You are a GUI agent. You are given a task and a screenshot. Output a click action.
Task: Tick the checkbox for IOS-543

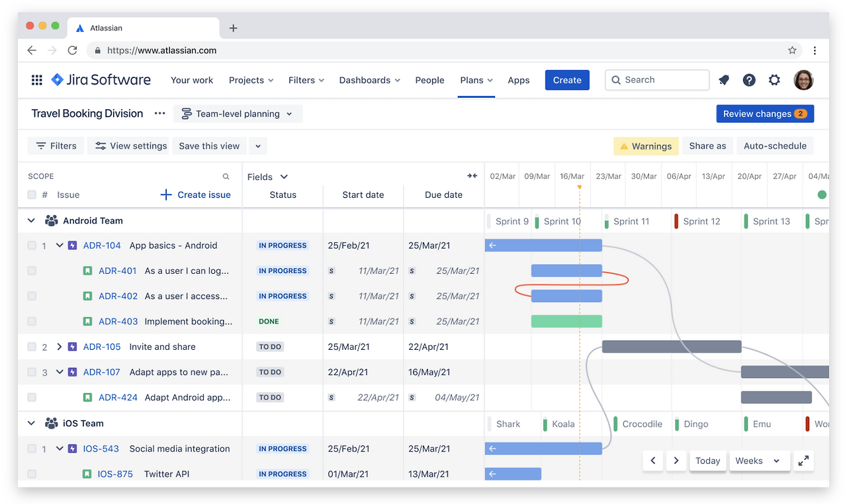(x=32, y=448)
